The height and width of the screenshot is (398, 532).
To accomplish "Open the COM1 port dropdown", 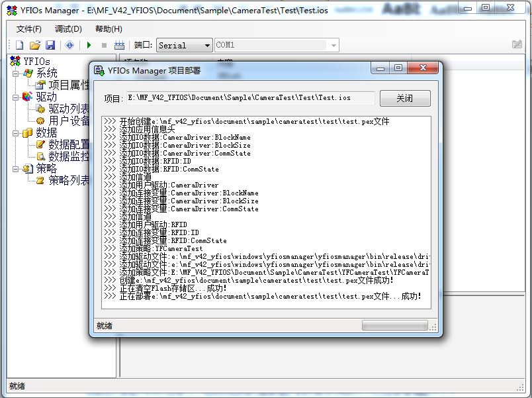I will click(x=333, y=46).
